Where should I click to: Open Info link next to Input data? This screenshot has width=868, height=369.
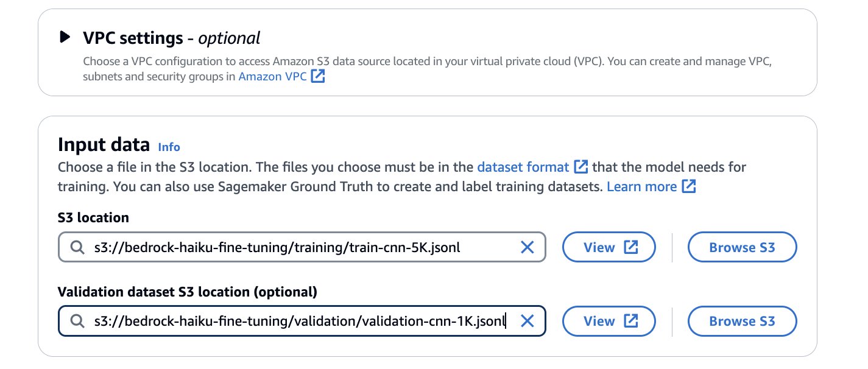[169, 147]
